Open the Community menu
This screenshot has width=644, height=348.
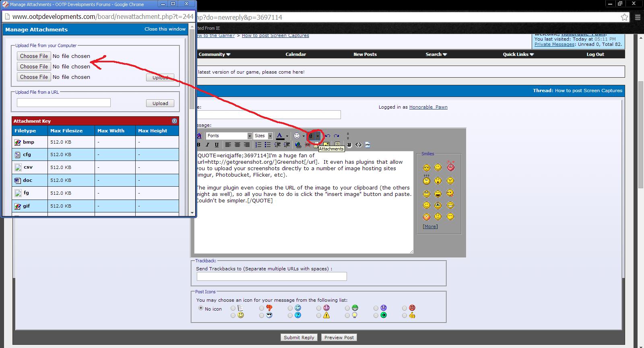[x=214, y=54]
